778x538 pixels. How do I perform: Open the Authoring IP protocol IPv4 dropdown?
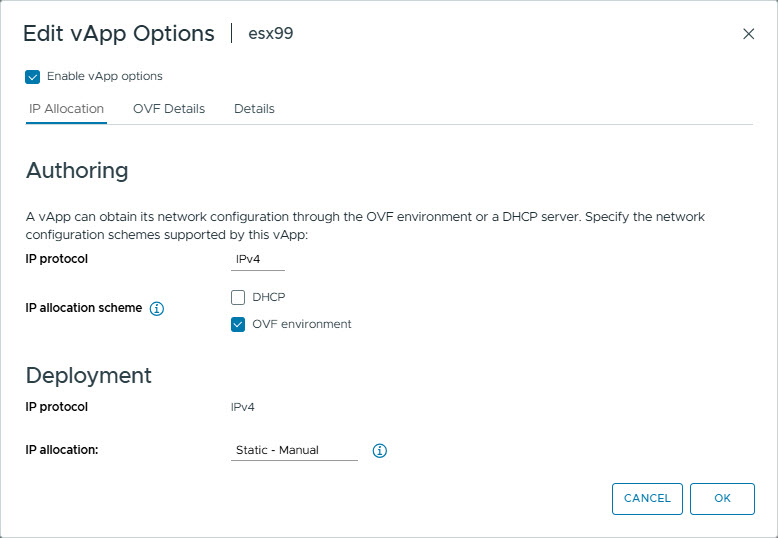(x=258, y=259)
